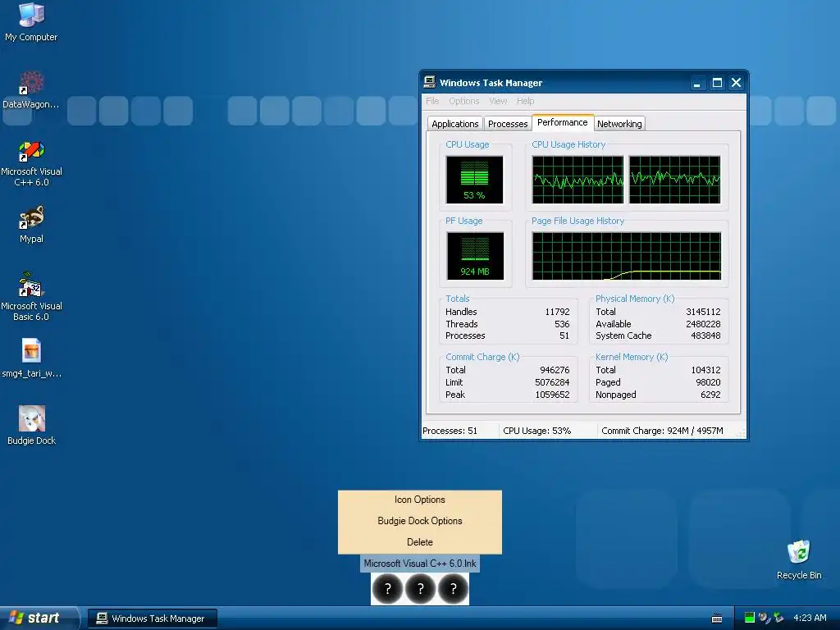Select the DataWagon desktop shortcut
The width and height of the screenshot is (840, 630).
[31, 89]
